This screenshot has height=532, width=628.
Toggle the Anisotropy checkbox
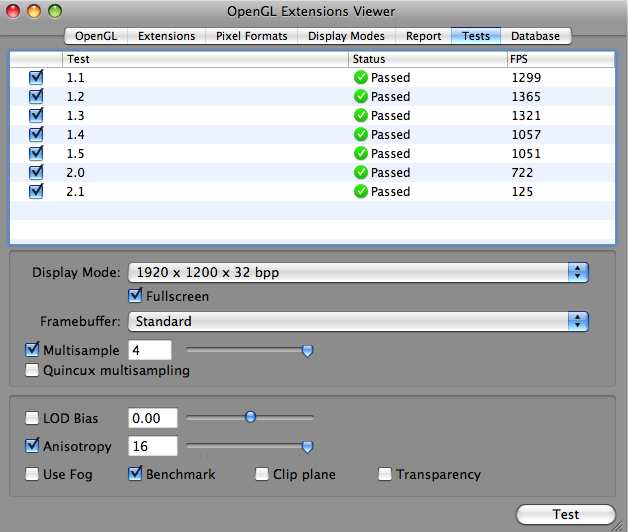[32, 445]
